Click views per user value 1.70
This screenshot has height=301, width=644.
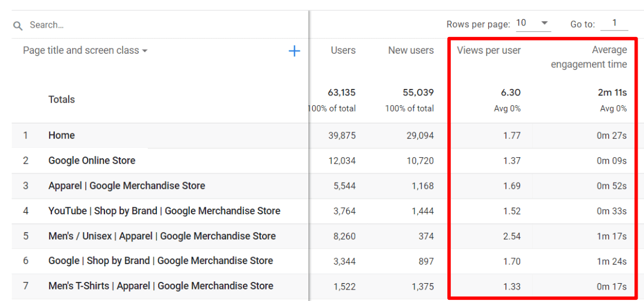[x=513, y=261]
